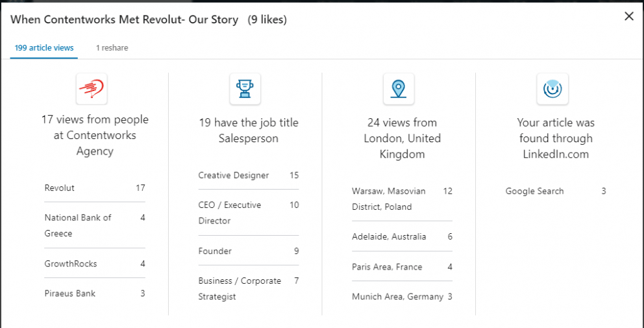Select the Piraeus Bank row
644x328 pixels.
pyautogui.click(x=95, y=294)
